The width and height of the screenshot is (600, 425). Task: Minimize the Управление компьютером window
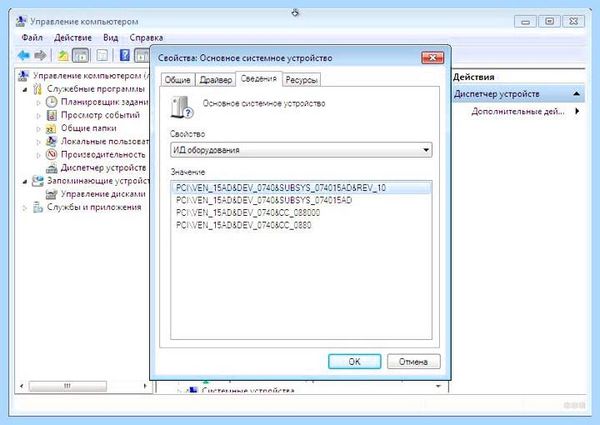[x=525, y=21]
